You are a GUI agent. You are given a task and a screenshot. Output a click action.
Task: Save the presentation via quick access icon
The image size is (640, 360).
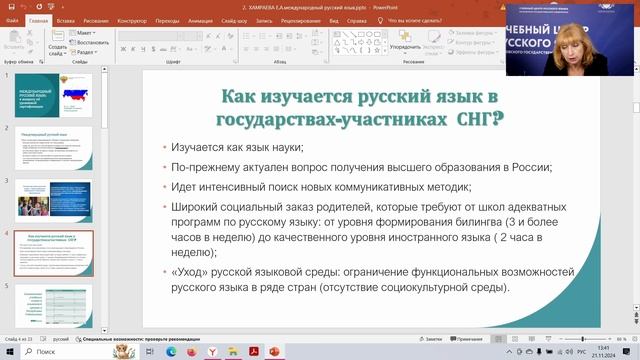click(x=11, y=7)
